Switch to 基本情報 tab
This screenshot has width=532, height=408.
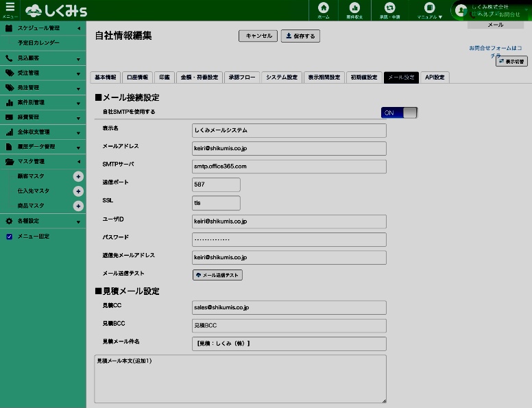point(106,77)
